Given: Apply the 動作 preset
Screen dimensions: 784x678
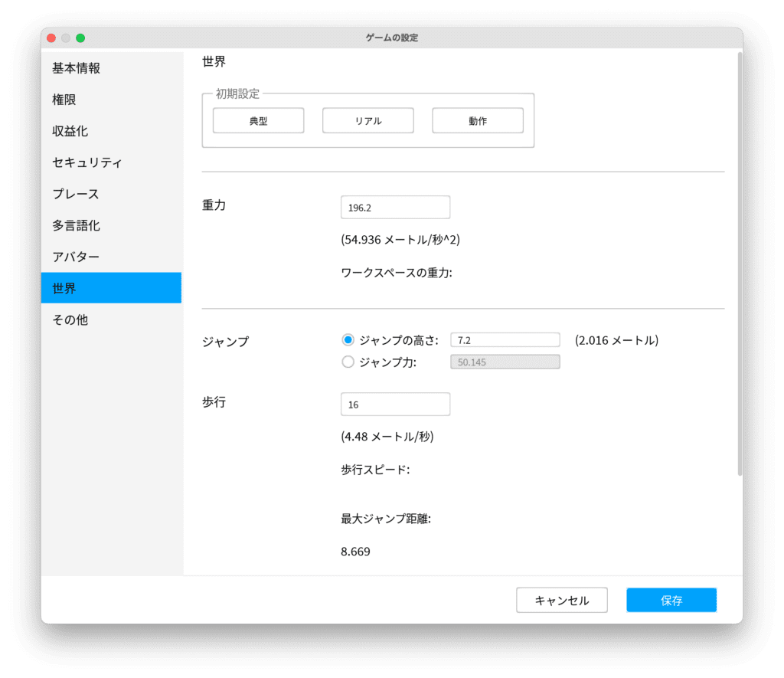Looking at the screenshot, I should [478, 121].
